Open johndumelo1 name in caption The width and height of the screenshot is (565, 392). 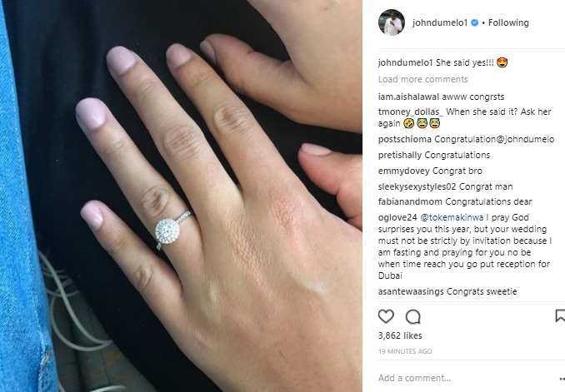(405, 62)
